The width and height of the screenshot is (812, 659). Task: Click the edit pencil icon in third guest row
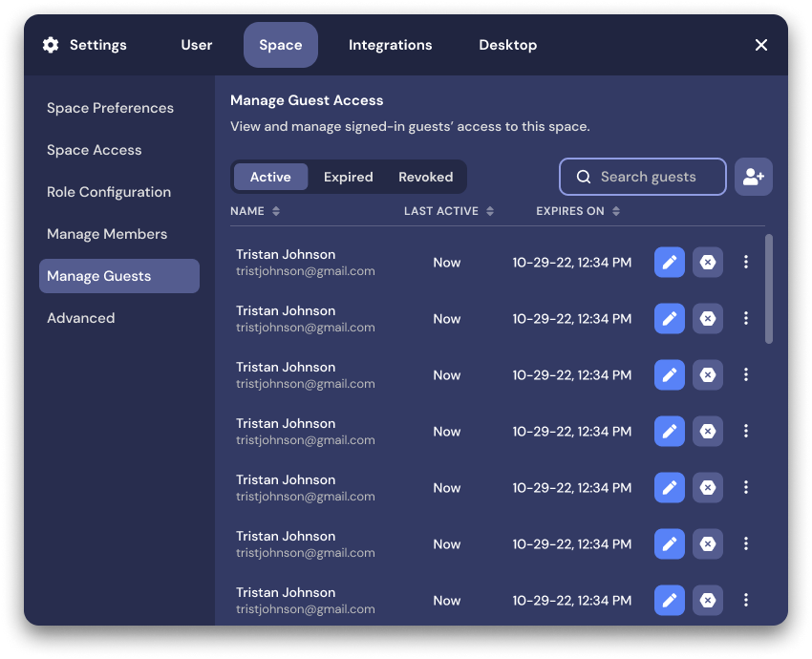coord(670,375)
